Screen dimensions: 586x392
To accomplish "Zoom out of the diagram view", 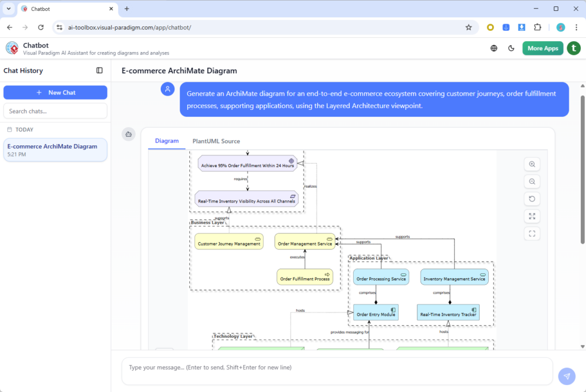I will click(532, 181).
